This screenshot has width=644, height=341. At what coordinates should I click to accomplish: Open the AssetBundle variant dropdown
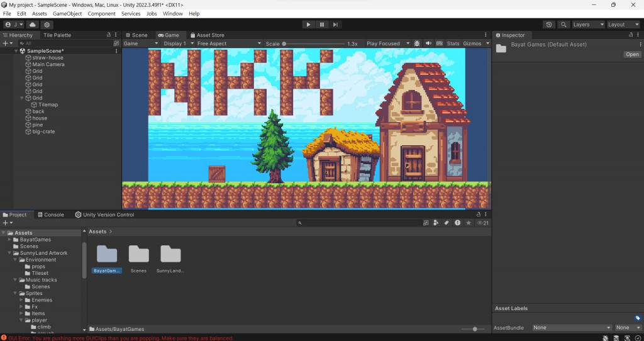point(628,327)
